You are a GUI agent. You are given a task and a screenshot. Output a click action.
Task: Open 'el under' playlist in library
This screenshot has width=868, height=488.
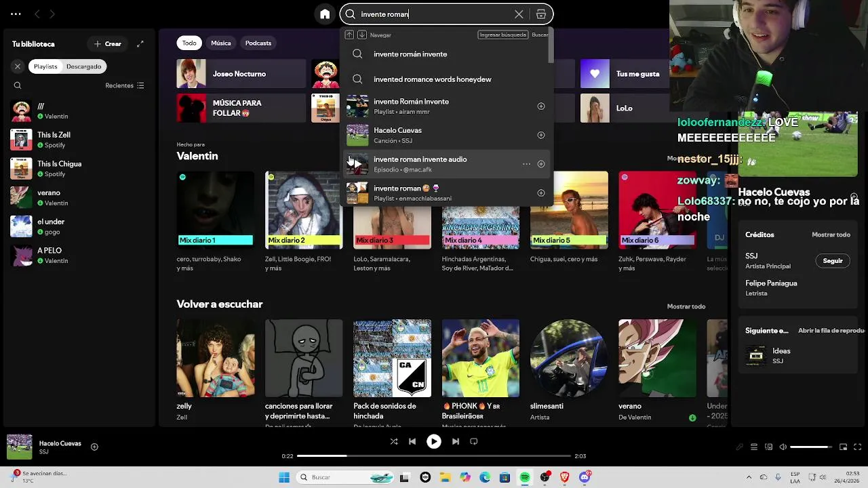(78, 226)
